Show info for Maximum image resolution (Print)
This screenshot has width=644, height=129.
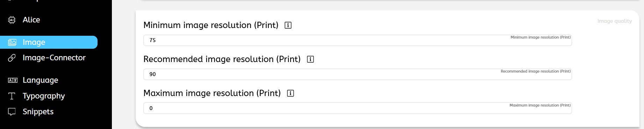pyautogui.click(x=291, y=93)
